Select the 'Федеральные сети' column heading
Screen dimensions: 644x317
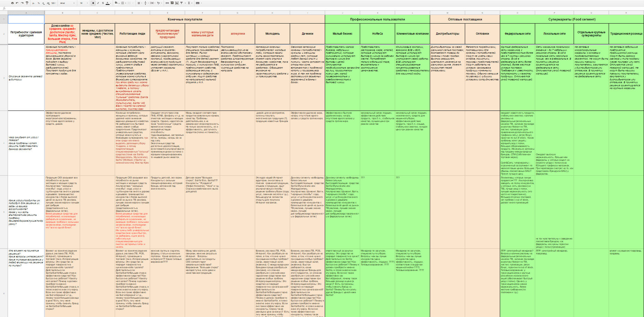[x=517, y=34]
